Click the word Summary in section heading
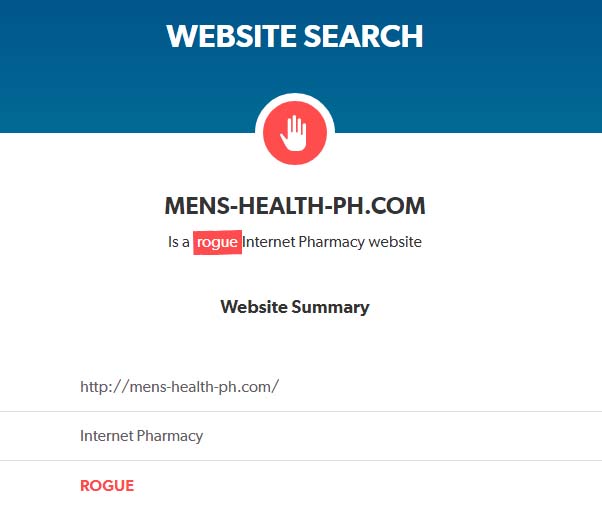 [x=330, y=307]
